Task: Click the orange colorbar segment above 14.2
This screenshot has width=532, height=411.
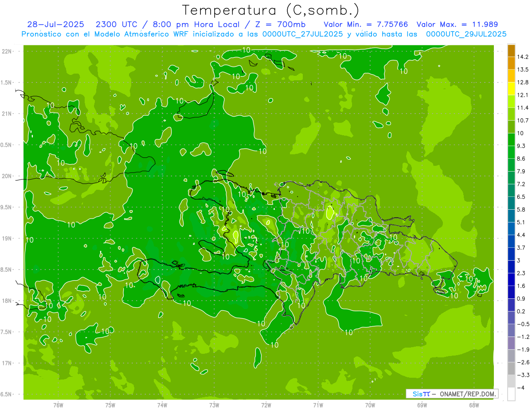Action: 511,51
